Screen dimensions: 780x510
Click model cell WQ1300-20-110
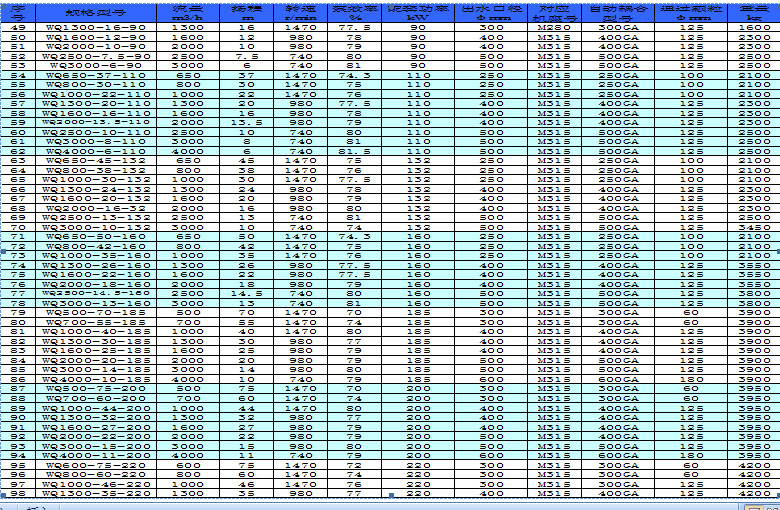(96, 103)
